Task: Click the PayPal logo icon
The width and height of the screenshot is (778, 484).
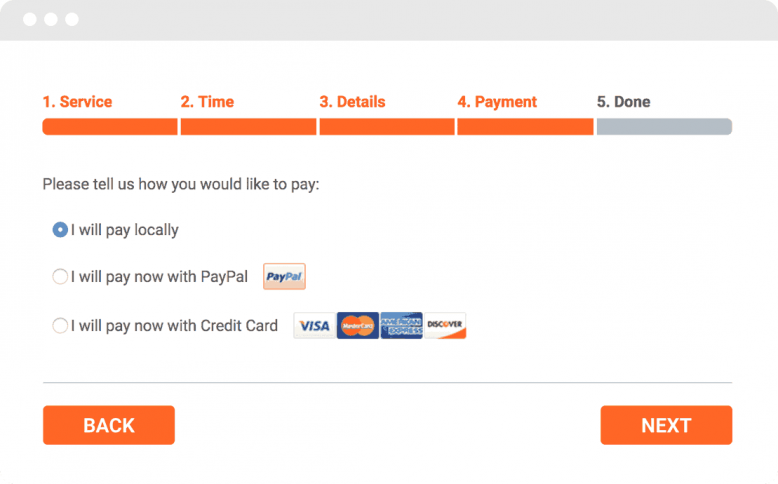Action: (284, 277)
